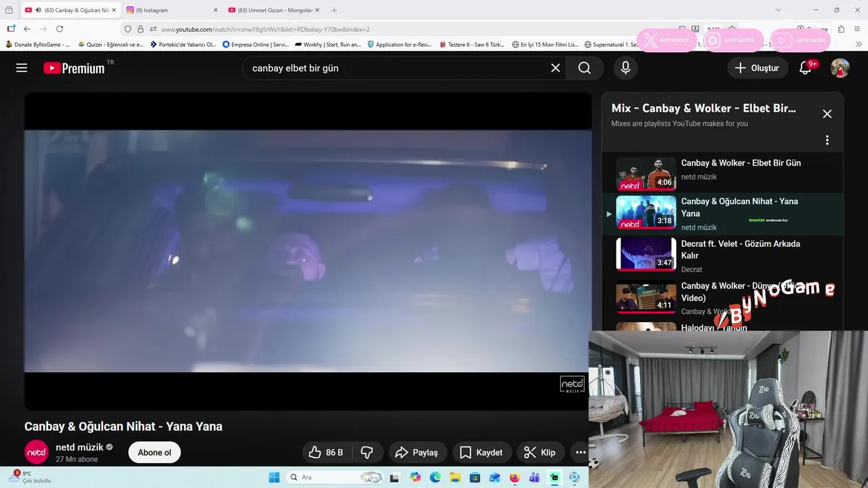Open a new browser tab with plus
Screen dimensions: 868x488
point(334,10)
